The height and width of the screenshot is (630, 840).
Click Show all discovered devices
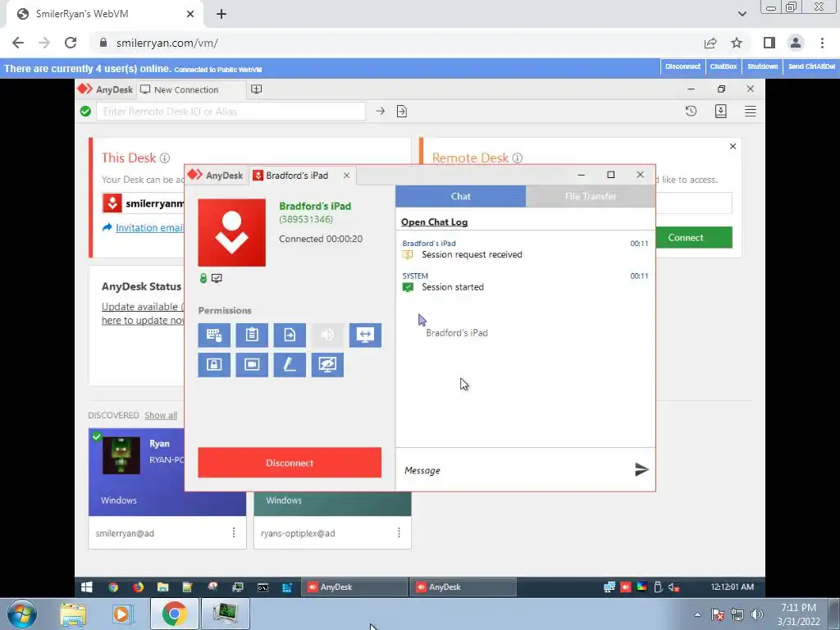161,415
